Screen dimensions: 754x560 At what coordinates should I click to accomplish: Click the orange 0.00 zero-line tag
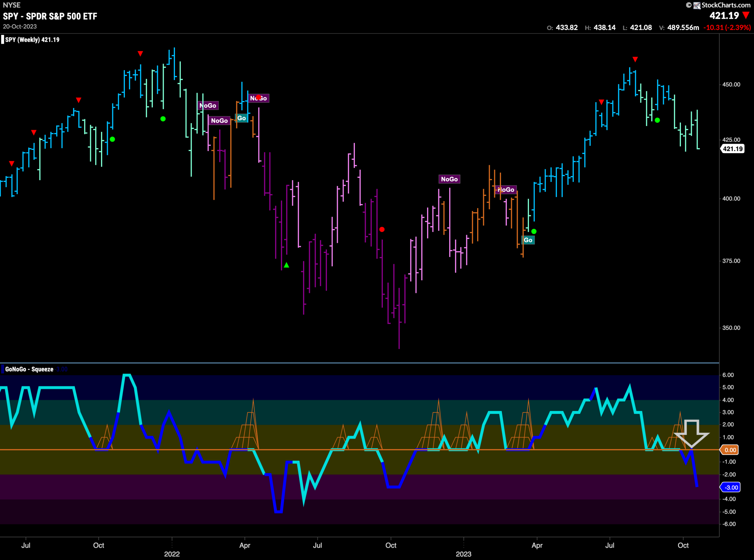(x=730, y=450)
